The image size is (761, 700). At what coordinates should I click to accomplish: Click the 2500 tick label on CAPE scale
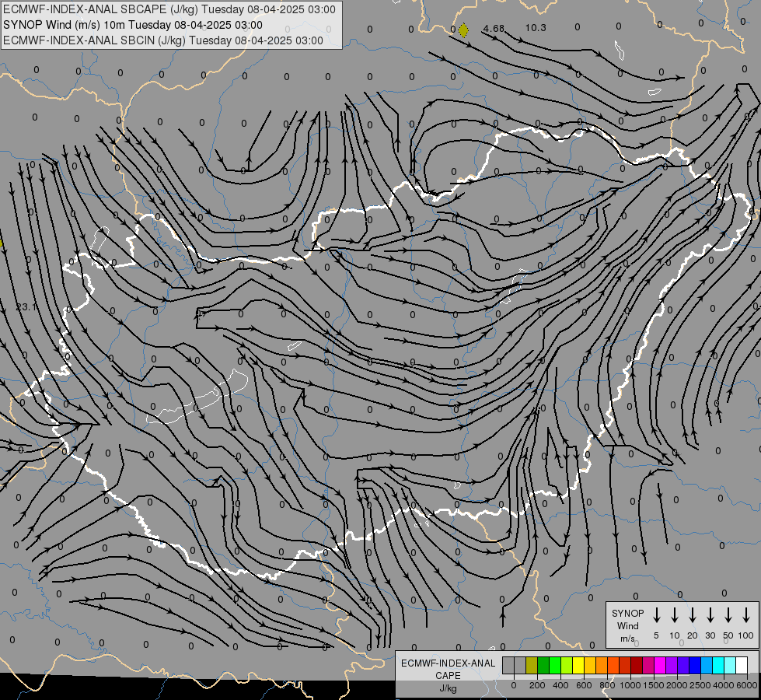coord(700,685)
